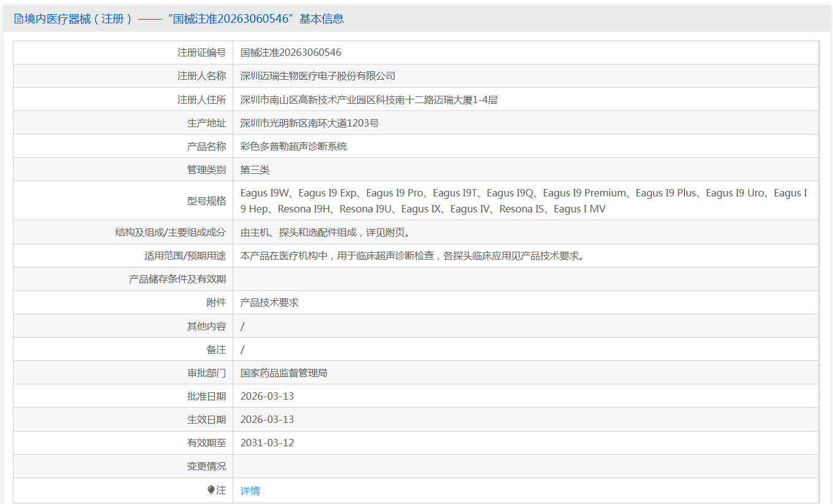
Task: Select the 产品储存条件及有效期 label
Action: 177,279
